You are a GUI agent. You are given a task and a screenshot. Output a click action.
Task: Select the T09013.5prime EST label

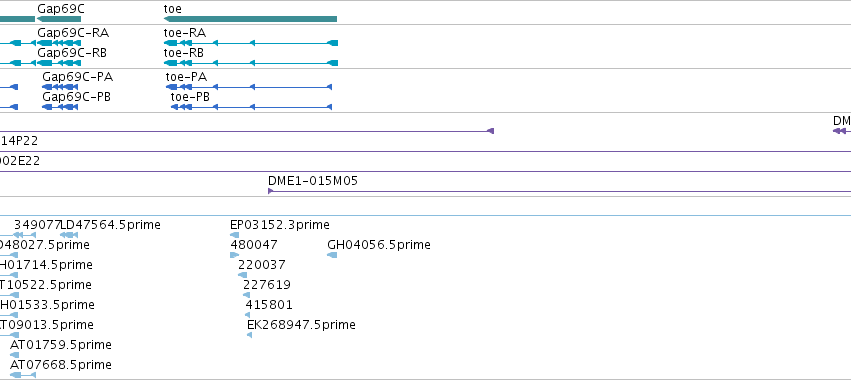pos(47,325)
